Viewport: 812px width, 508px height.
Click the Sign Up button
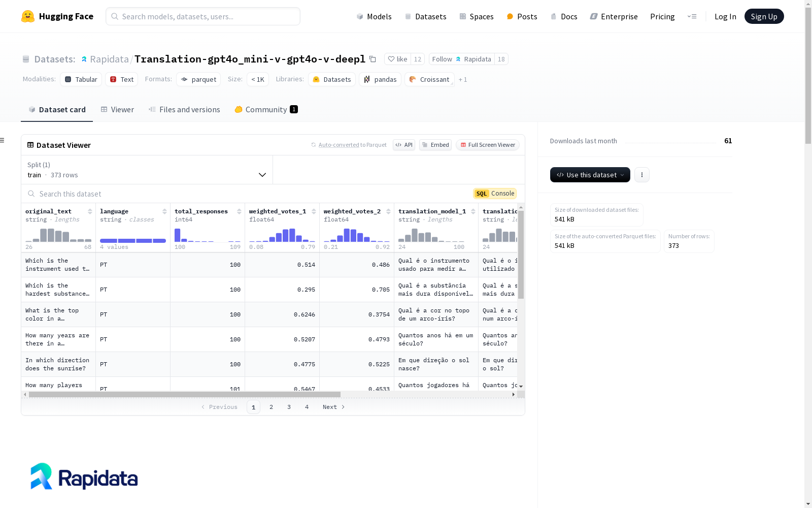tap(764, 16)
